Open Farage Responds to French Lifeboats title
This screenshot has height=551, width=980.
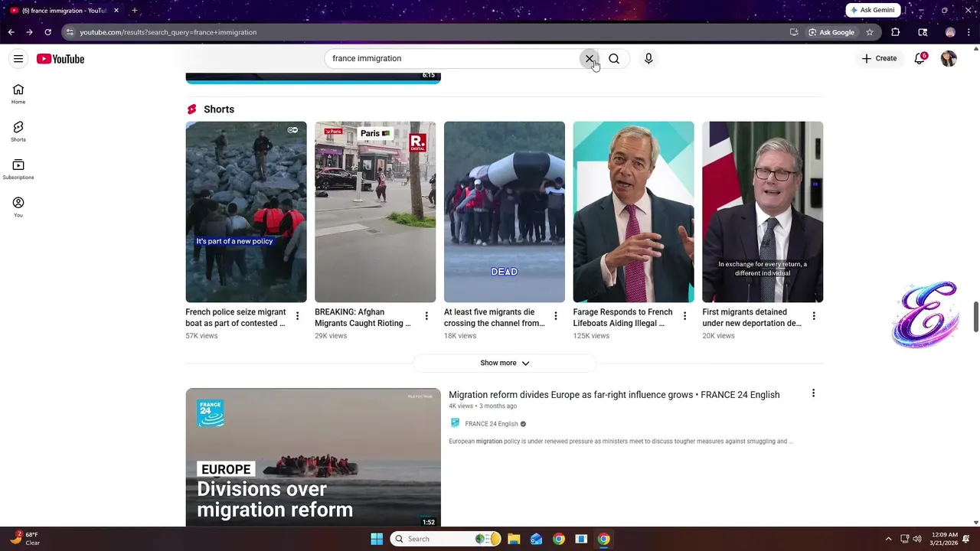point(622,318)
